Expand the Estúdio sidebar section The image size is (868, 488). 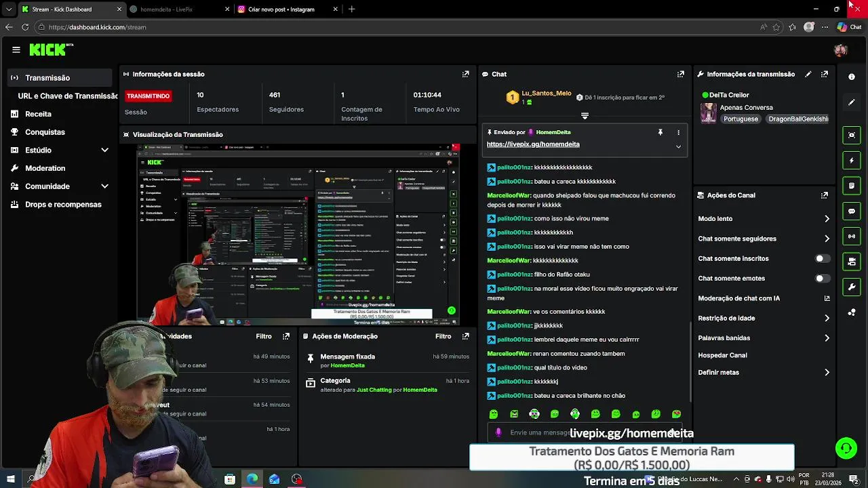pos(104,150)
